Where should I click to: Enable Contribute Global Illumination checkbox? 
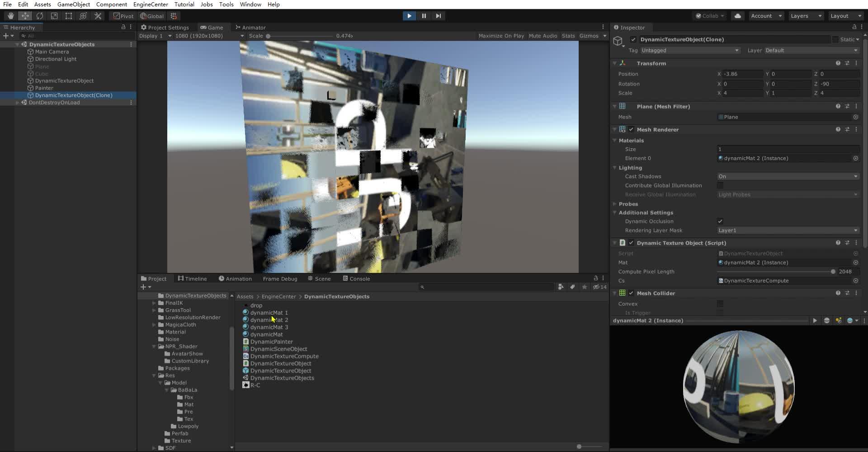pos(720,185)
